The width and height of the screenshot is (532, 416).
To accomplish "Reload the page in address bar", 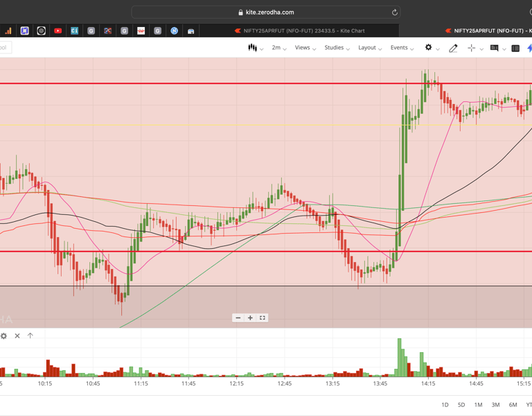I will pos(395,12).
